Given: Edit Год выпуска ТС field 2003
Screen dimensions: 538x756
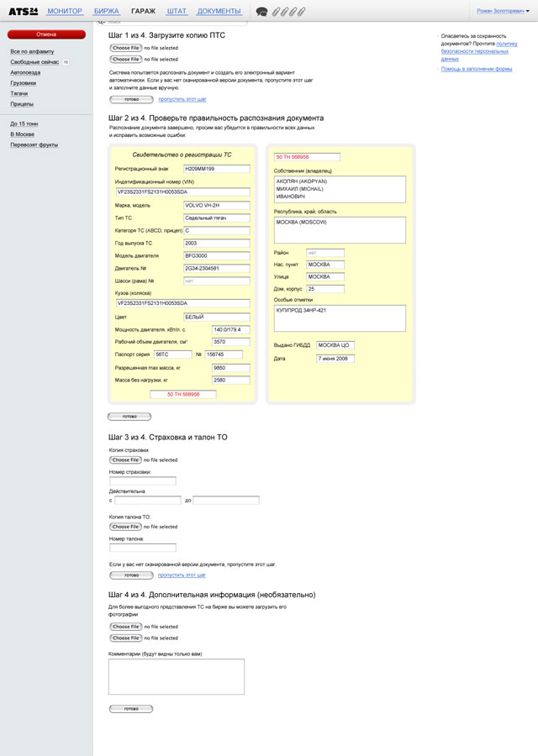Looking at the screenshot, I should click(x=217, y=243).
